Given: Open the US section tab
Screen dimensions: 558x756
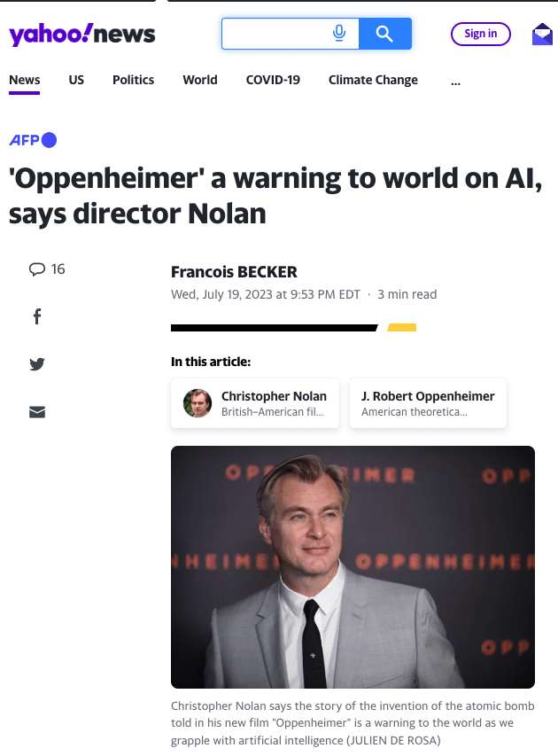Looking at the screenshot, I should (76, 80).
